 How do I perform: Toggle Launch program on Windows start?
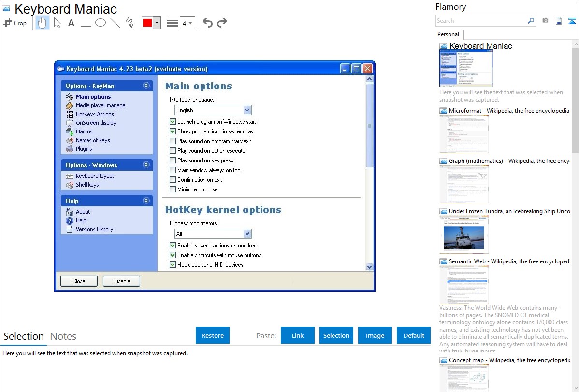click(x=173, y=121)
